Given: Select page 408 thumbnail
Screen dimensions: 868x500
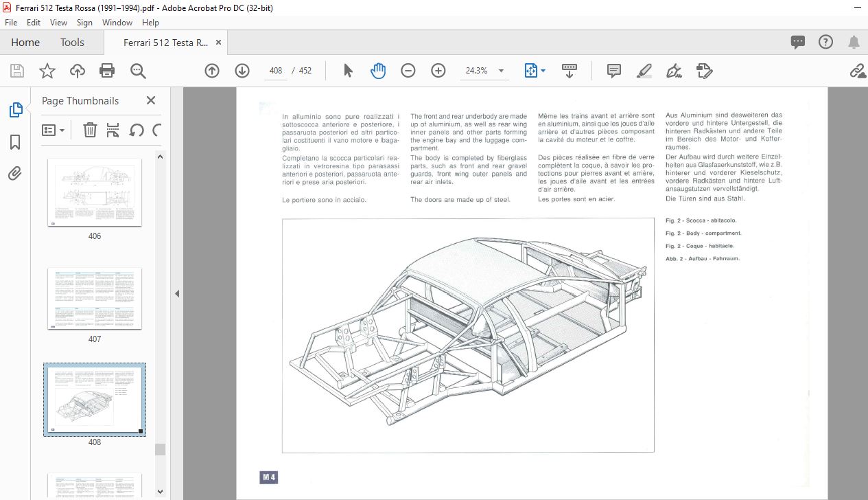Looking at the screenshot, I should pyautogui.click(x=95, y=399).
